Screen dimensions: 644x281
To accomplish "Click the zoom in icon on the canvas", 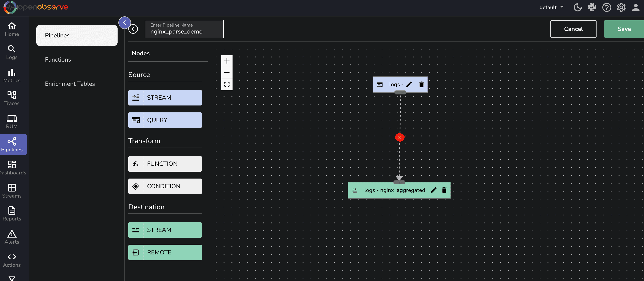I will point(227,61).
